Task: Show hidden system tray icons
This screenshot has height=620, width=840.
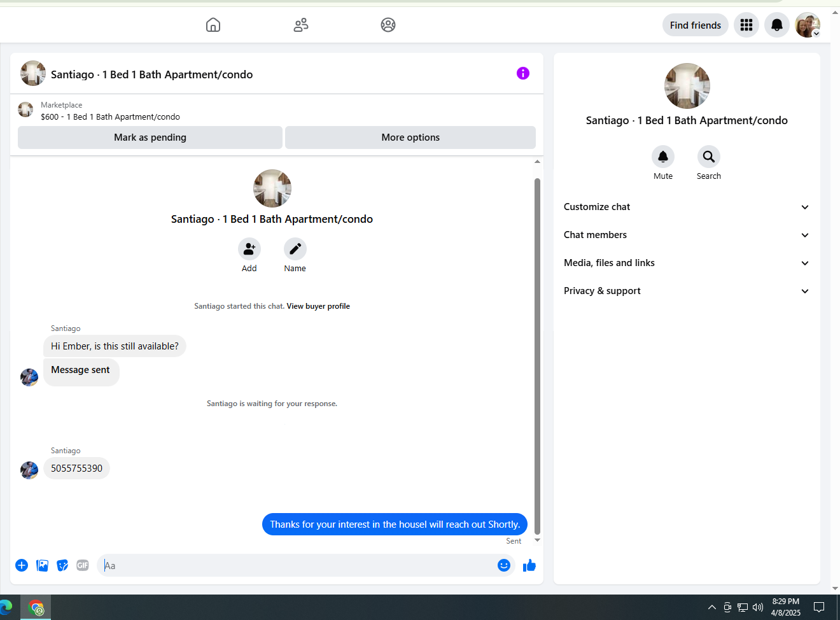Action: point(712,607)
